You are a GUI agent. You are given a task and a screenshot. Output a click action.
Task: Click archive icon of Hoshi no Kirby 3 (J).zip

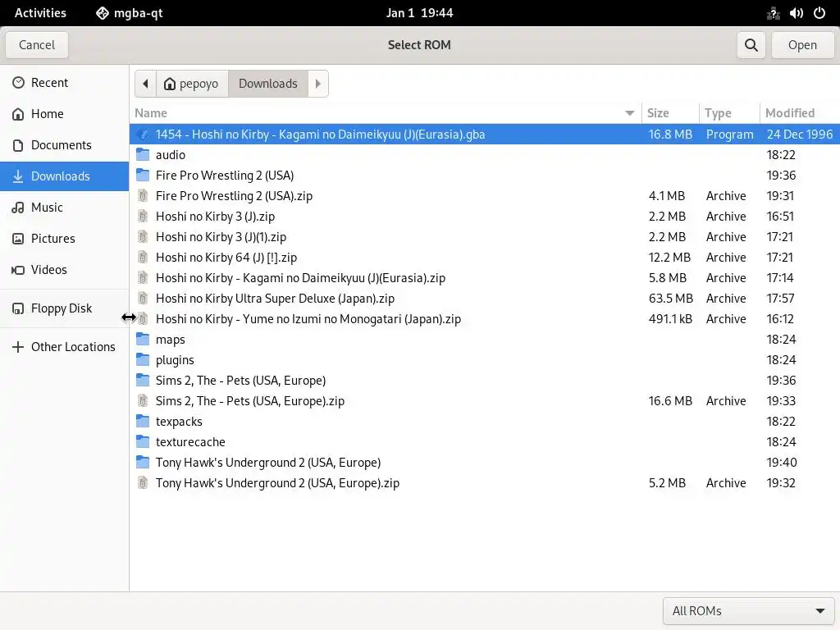point(143,217)
